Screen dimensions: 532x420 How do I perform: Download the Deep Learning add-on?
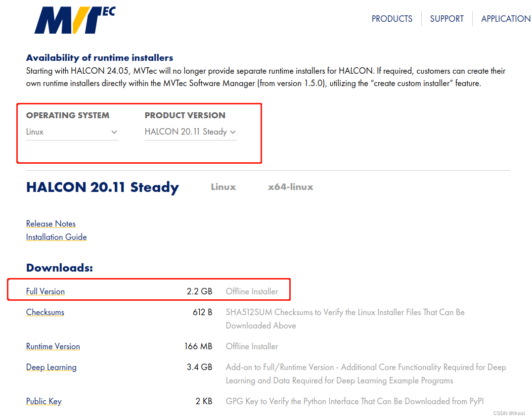(x=51, y=367)
